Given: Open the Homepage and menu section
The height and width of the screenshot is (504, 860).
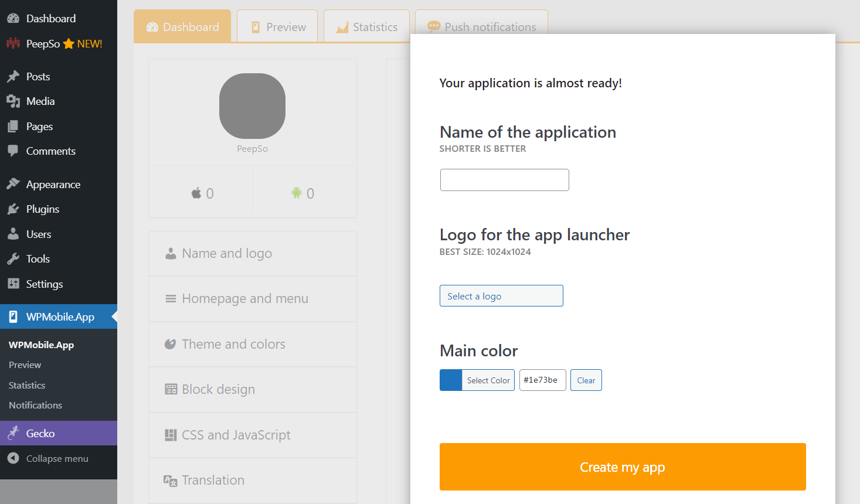Looking at the screenshot, I should (253, 299).
